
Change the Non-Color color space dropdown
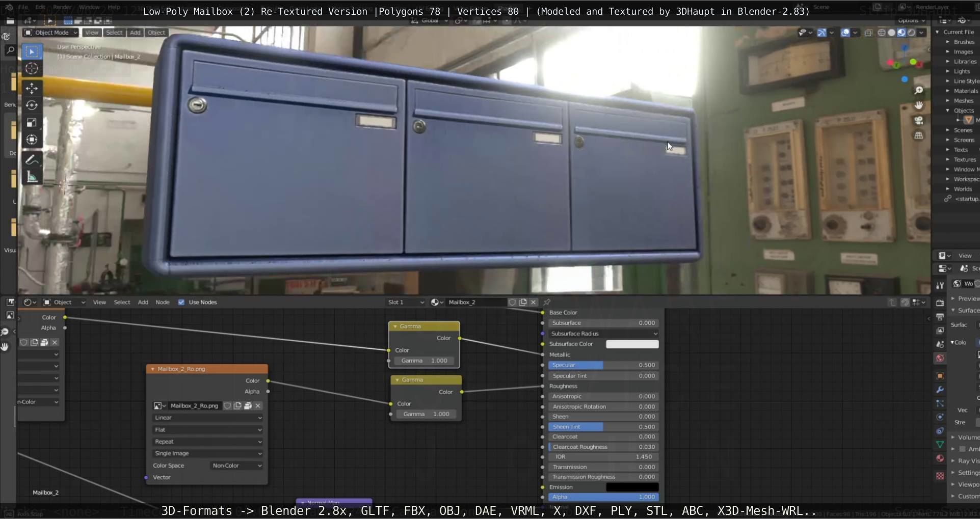[237, 466]
